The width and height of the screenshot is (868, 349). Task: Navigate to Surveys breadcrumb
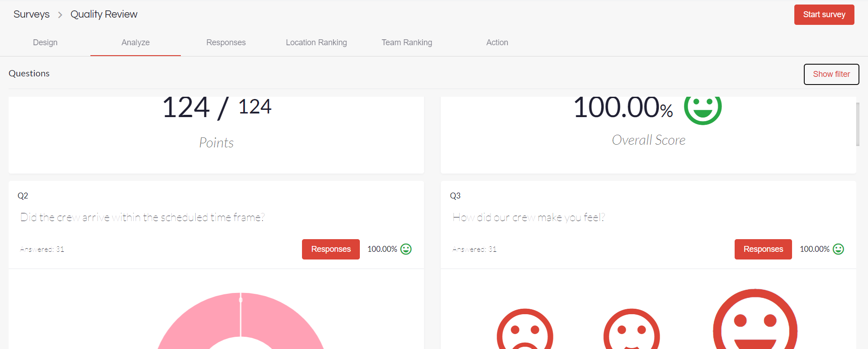click(x=32, y=14)
